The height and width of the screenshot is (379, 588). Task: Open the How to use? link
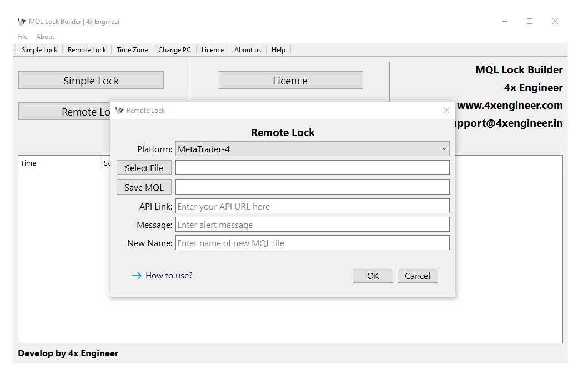coord(169,276)
